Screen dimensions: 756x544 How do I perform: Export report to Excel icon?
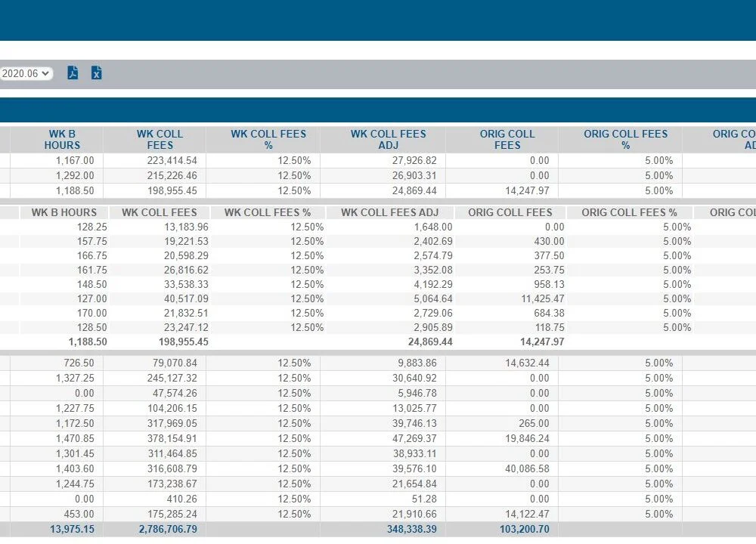point(97,73)
